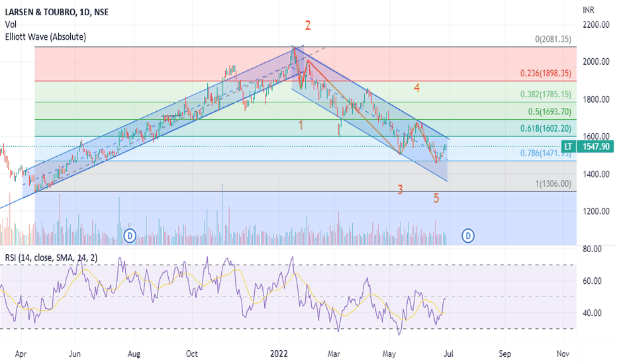
Task: Click the RSI 40.00 axis label
Action: pos(593,313)
